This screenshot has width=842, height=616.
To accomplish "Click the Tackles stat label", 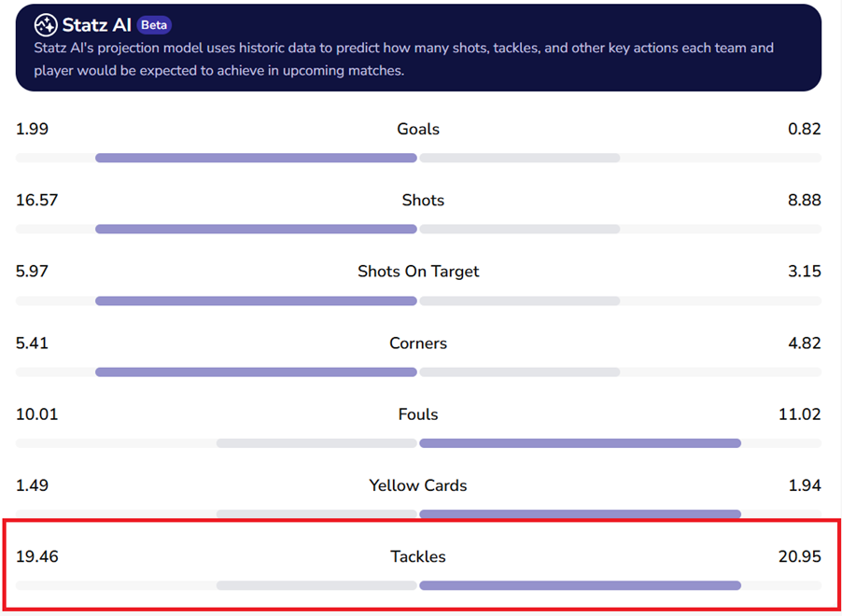I will pyautogui.click(x=418, y=556).
